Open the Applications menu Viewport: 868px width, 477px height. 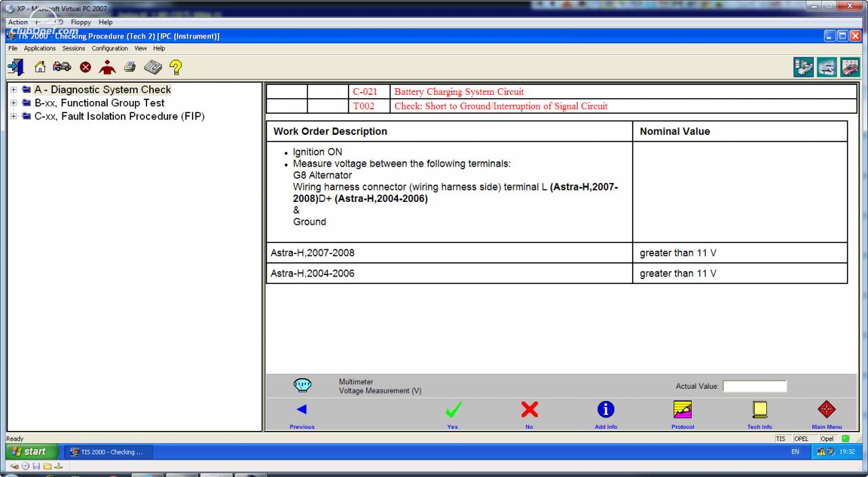pos(40,49)
